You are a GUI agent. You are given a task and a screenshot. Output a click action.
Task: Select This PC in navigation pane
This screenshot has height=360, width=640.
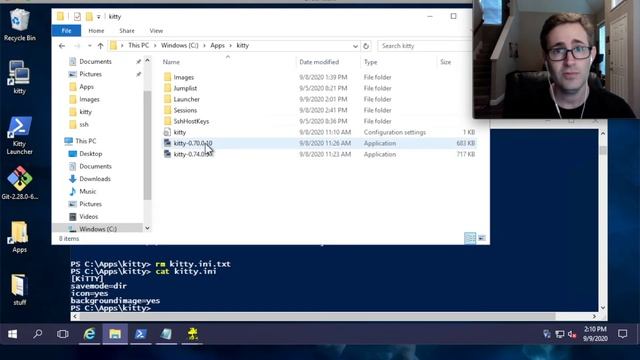(85, 141)
